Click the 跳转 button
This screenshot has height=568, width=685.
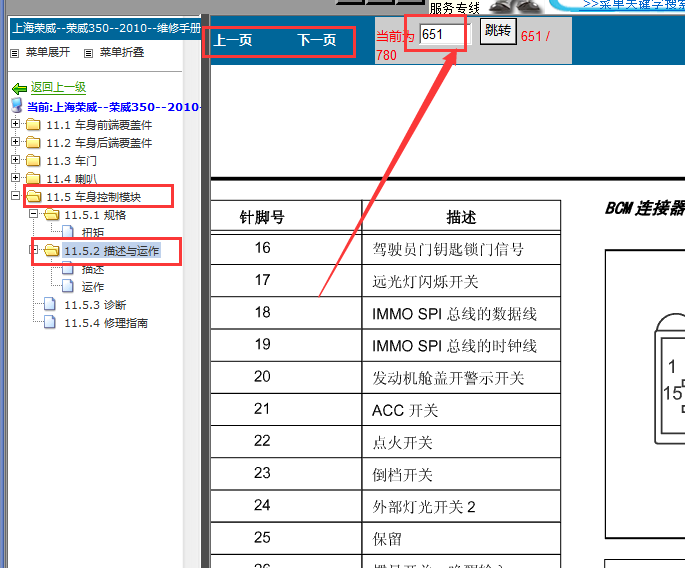[x=498, y=31]
